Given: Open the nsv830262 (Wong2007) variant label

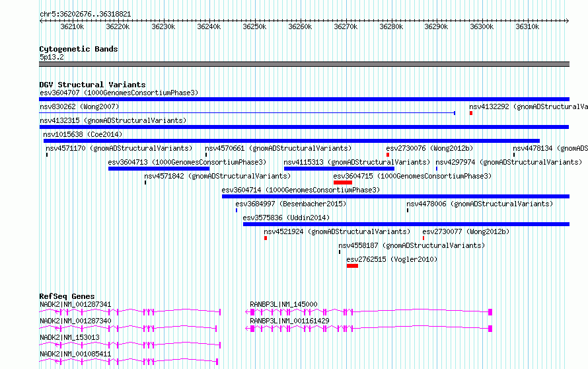Looking at the screenshot, I should pos(79,106).
